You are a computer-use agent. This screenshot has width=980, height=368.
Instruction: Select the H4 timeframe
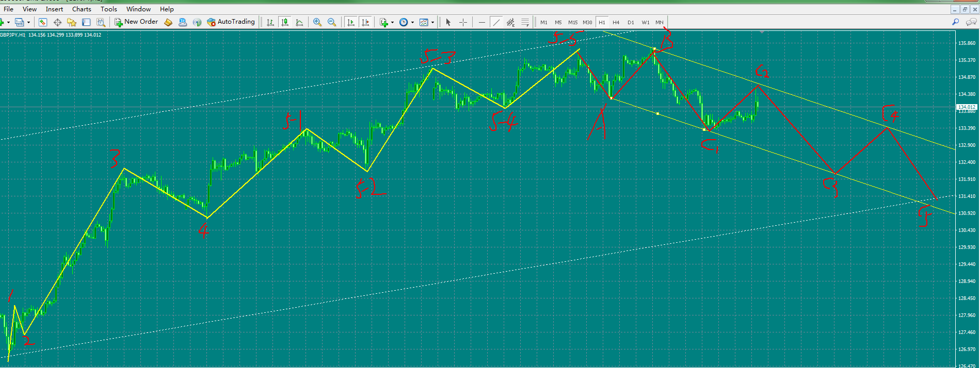pos(616,22)
